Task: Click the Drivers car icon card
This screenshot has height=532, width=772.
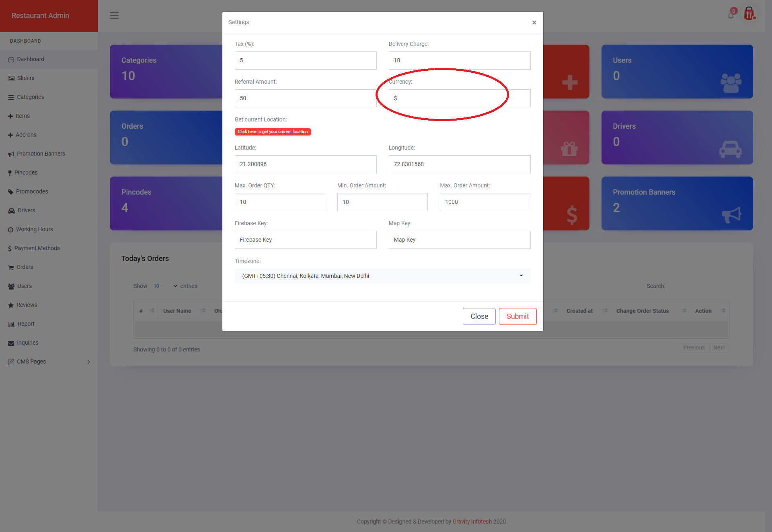Action: click(730, 149)
